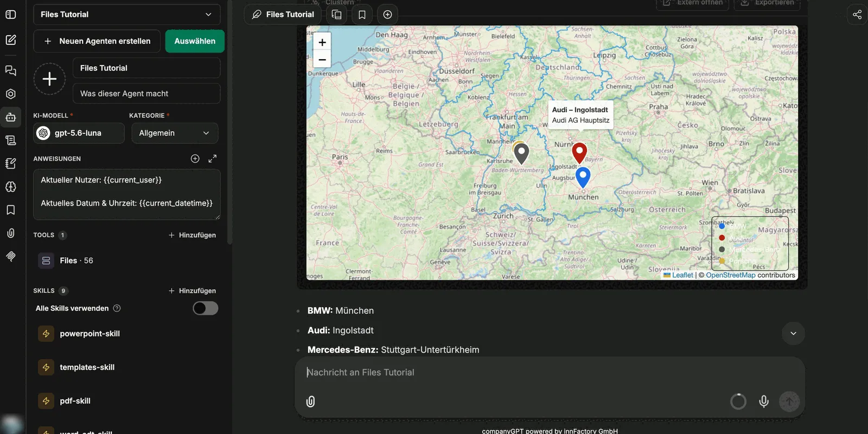This screenshot has width=868, height=434.
Task: Open the paperclip files icon in rail
Action: [x=10, y=233]
